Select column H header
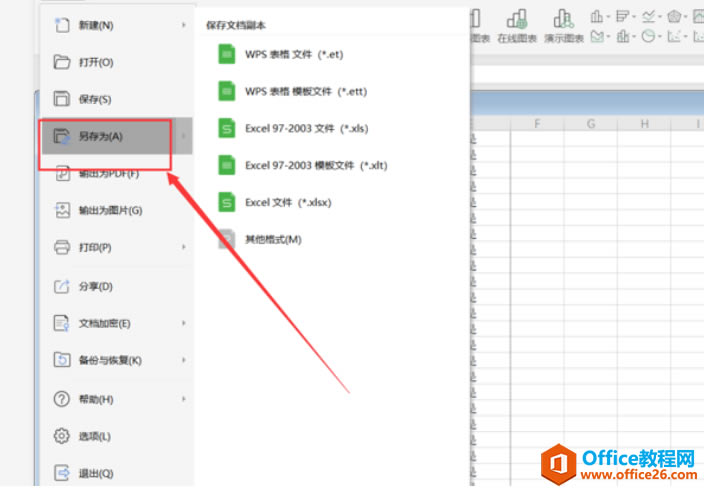Screen dimensions: 704x492 pyautogui.click(x=644, y=123)
